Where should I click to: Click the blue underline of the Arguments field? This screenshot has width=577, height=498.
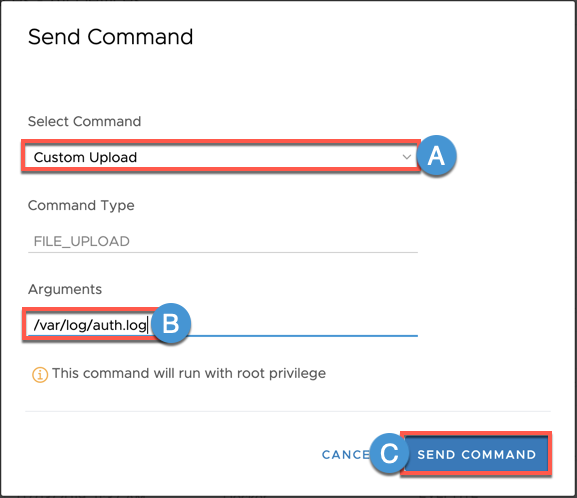tap(304, 336)
